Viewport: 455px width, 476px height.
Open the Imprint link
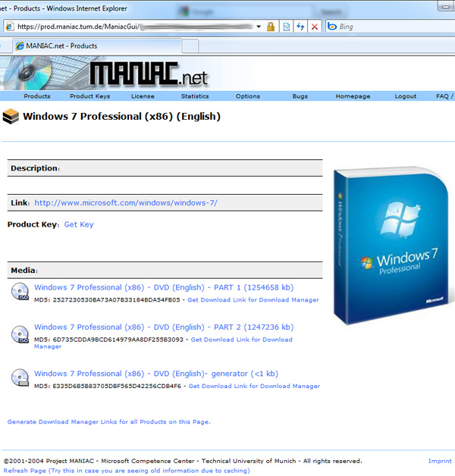(440, 461)
